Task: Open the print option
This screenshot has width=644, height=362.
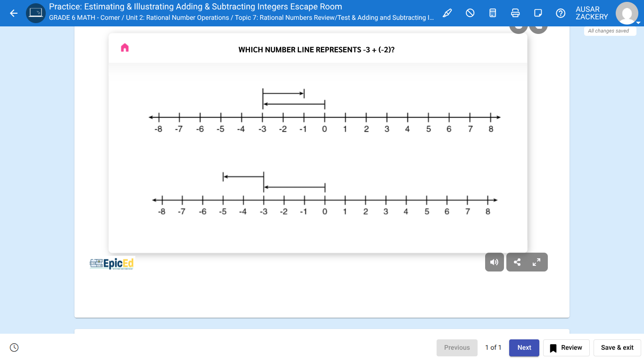Action: (515, 13)
